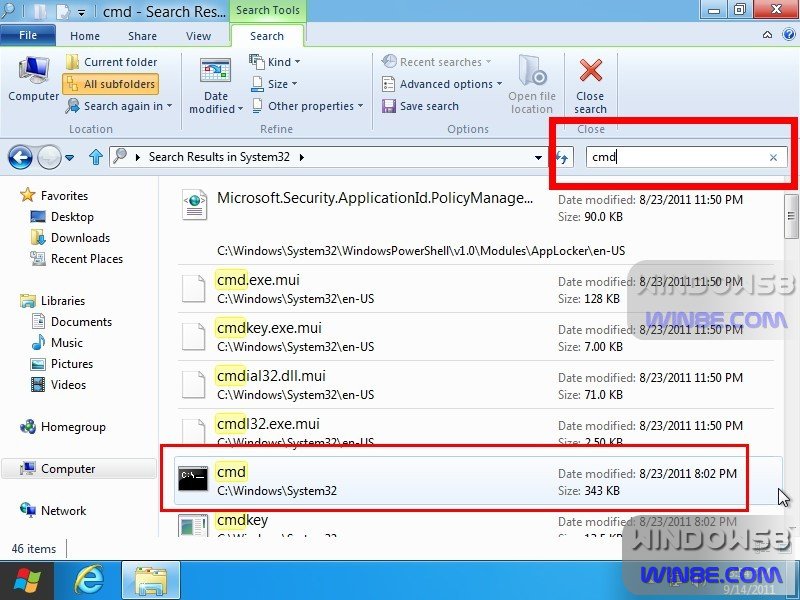Screen dimensions: 800x600
Task: Click the search icon in title bar
Action: point(9,10)
